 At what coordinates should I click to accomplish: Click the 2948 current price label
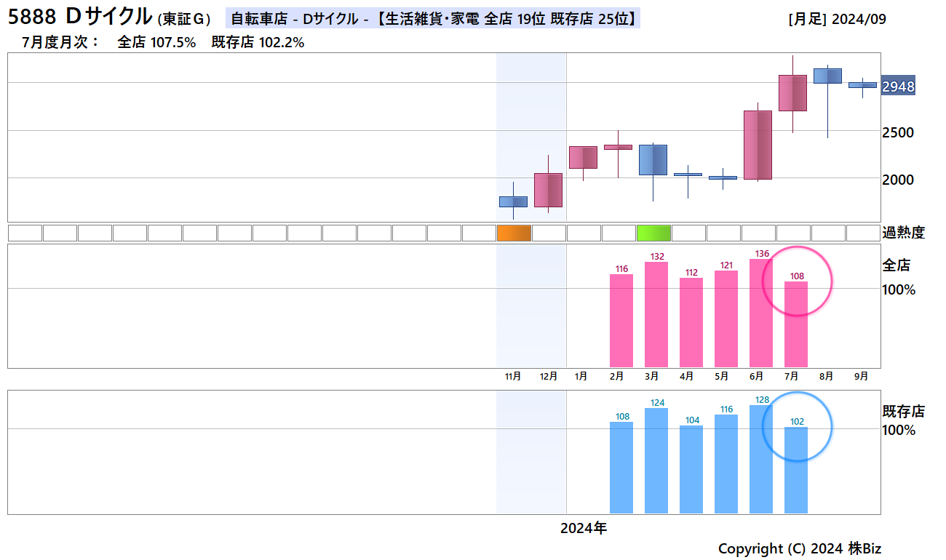click(898, 87)
